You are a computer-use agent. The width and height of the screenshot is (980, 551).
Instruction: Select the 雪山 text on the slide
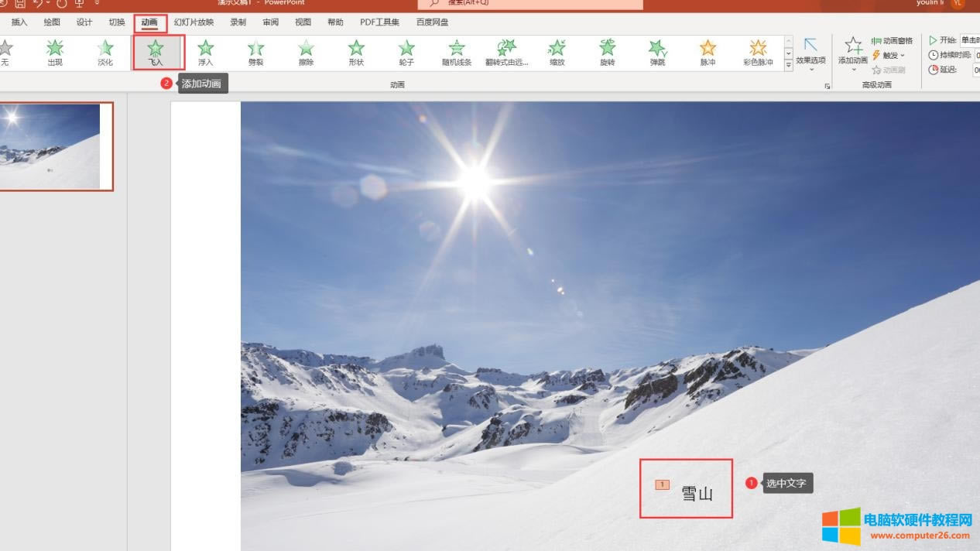tap(697, 493)
